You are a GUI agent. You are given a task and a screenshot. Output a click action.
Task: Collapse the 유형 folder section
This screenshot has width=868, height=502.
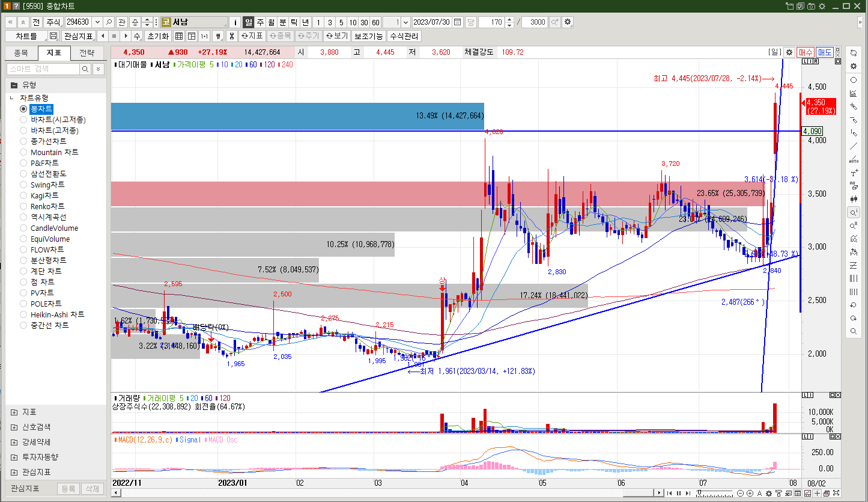(x=14, y=85)
